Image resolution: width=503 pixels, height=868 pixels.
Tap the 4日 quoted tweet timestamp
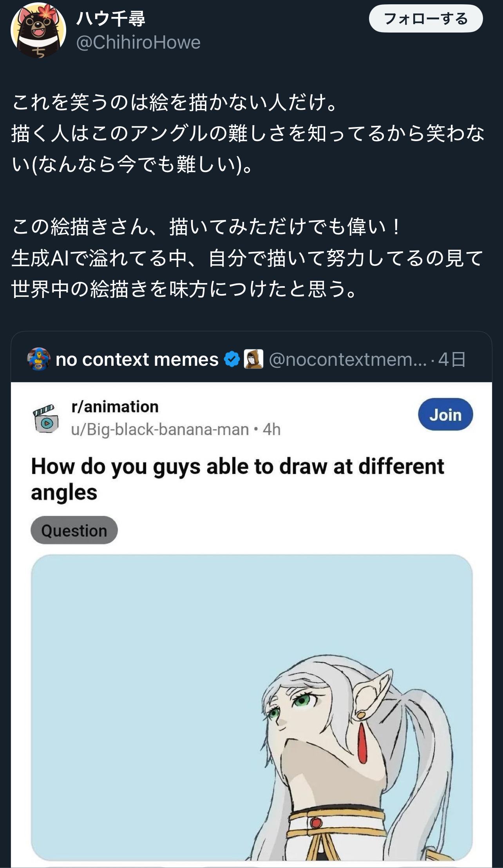pyautogui.click(x=452, y=360)
